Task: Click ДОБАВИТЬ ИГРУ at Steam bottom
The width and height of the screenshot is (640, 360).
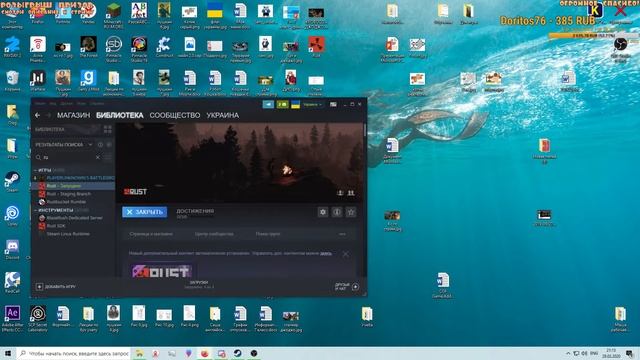Action: (56, 287)
